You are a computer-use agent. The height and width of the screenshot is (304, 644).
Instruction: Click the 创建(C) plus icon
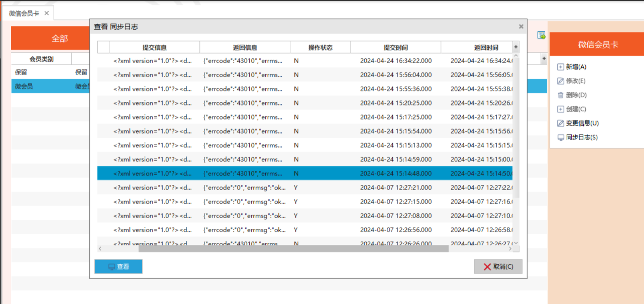[x=560, y=109]
